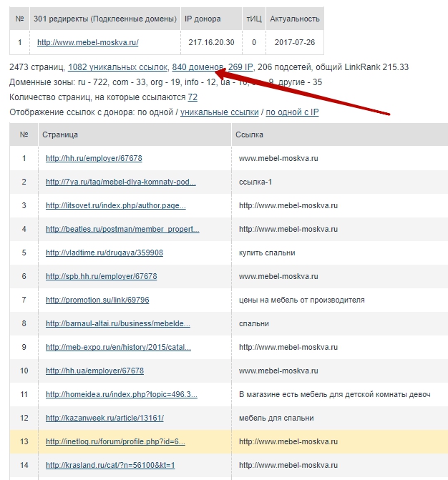Switch display to 'уникальные ссылки'
Image resolution: width=448 pixels, height=480 pixels.
[219, 112]
